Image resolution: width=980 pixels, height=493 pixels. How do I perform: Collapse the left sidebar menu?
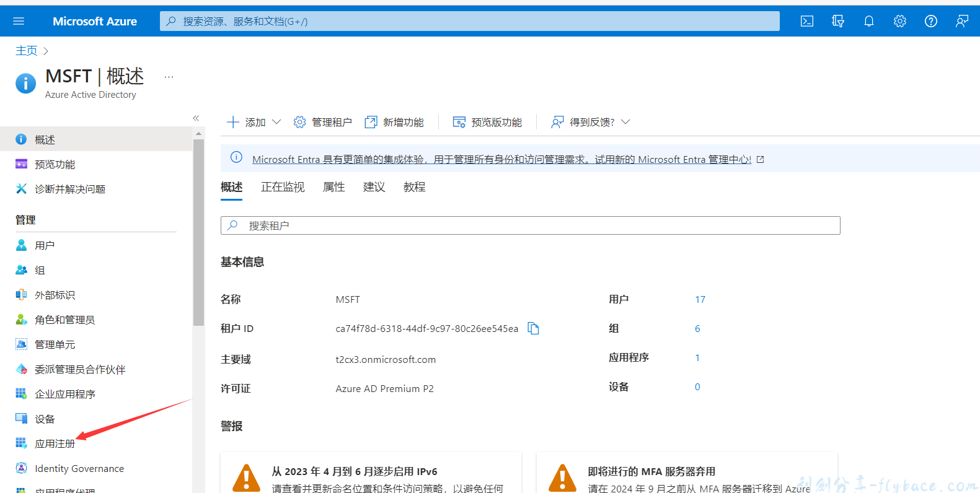tap(196, 118)
